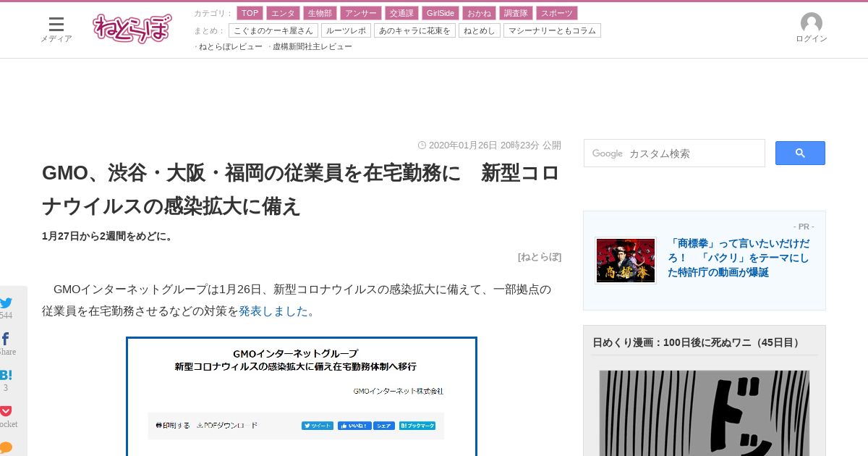Bookmark with Hatena B! side icon

point(6,375)
